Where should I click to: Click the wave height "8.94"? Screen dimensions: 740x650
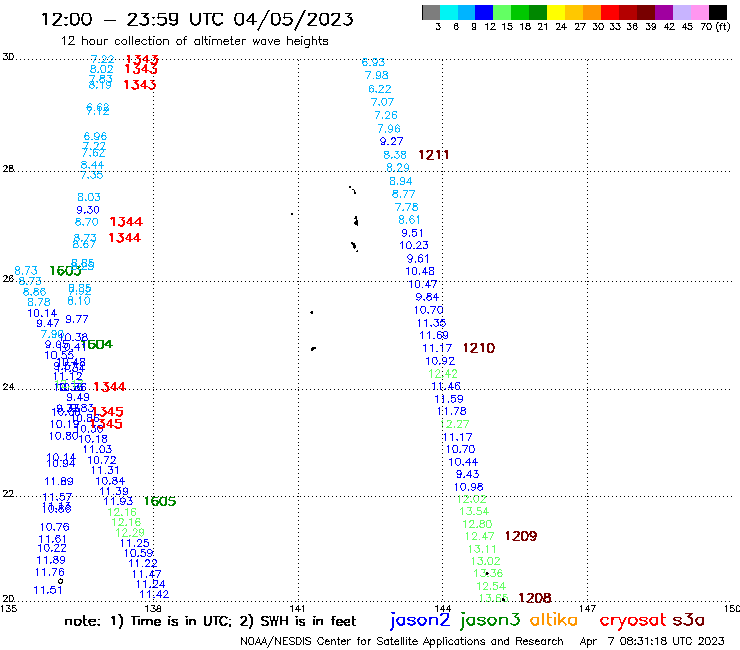tap(400, 181)
